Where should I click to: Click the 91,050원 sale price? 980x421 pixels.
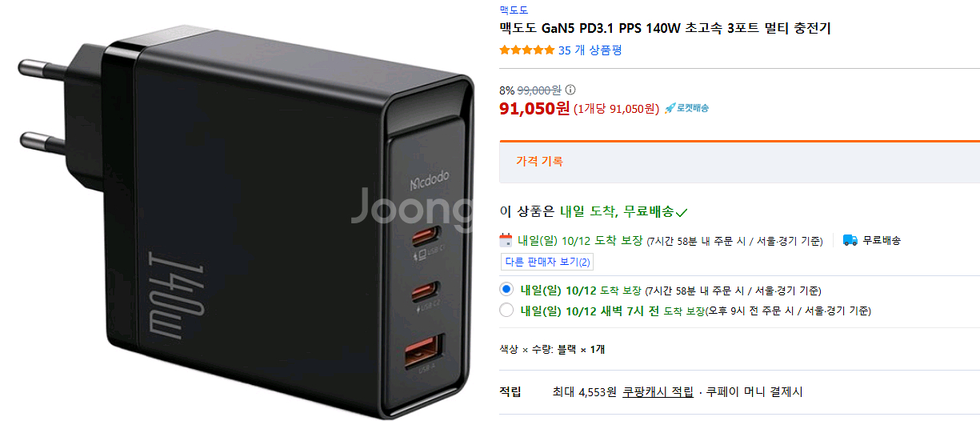point(534,108)
